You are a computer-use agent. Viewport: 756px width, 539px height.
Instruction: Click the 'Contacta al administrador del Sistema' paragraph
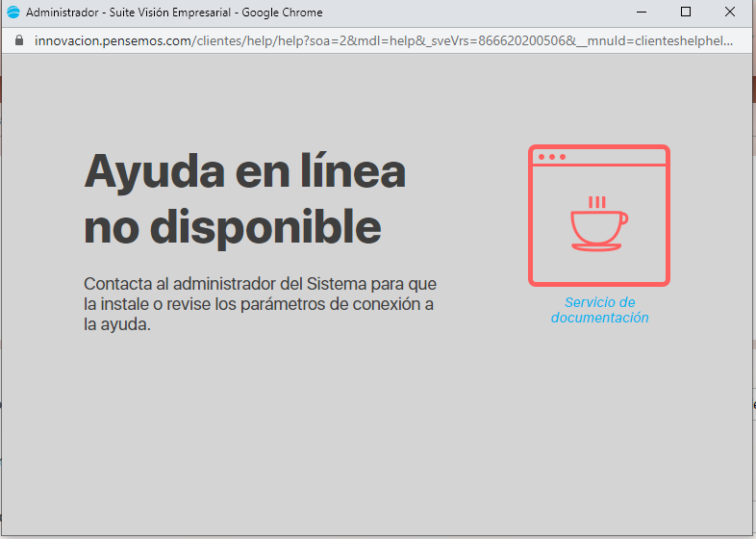click(x=261, y=304)
